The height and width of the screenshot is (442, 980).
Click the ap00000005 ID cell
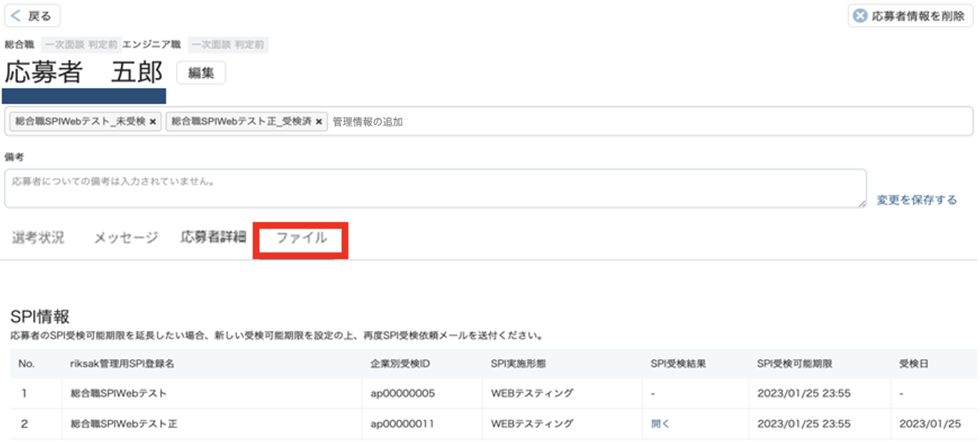402,394
